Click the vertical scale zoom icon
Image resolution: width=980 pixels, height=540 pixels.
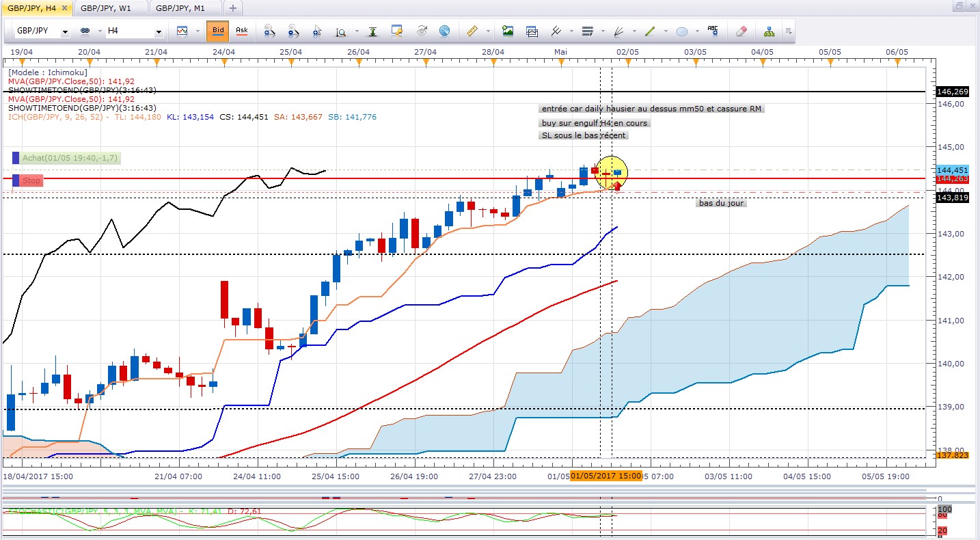coord(340,31)
